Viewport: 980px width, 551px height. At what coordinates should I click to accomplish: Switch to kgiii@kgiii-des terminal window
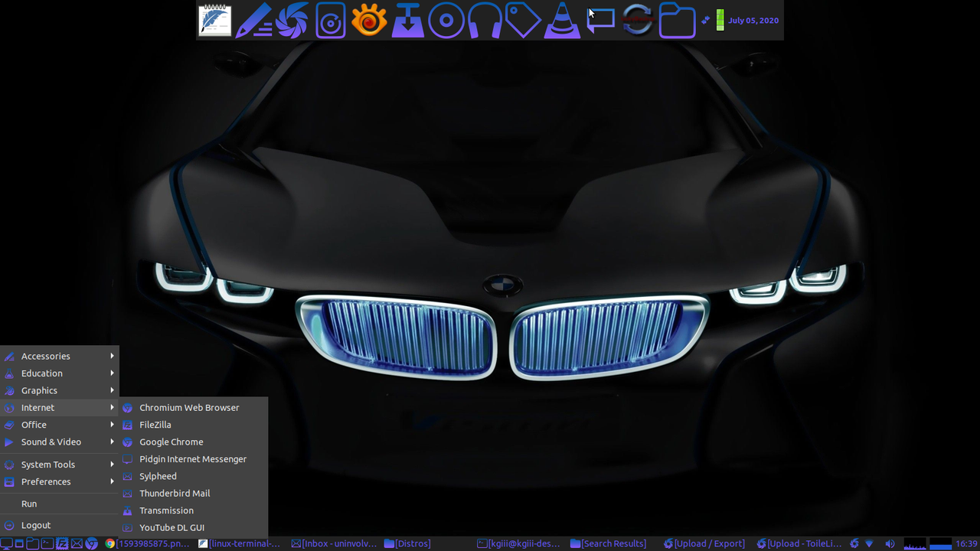tap(519, 543)
